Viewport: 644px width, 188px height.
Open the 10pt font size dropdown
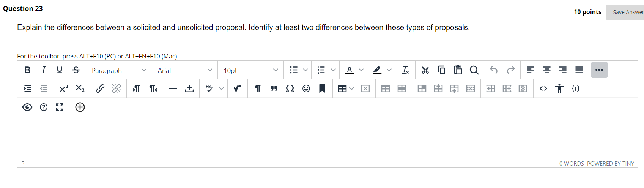[x=251, y=70]
